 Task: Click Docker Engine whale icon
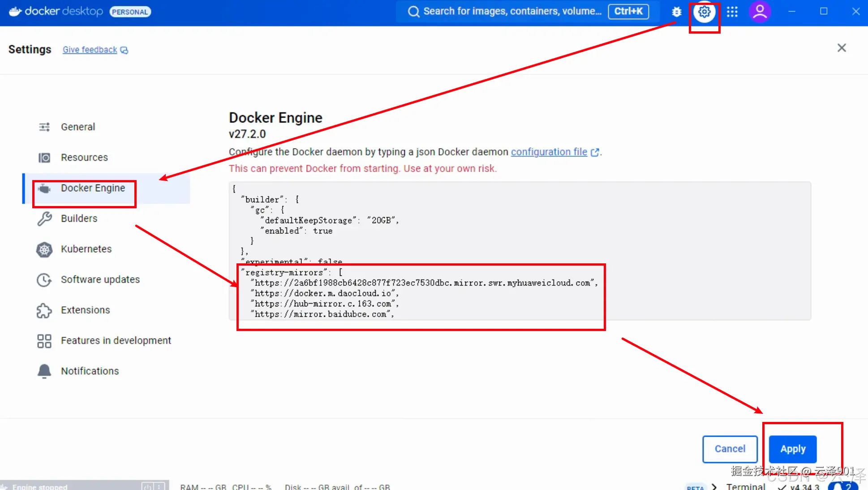click(44, 189)
